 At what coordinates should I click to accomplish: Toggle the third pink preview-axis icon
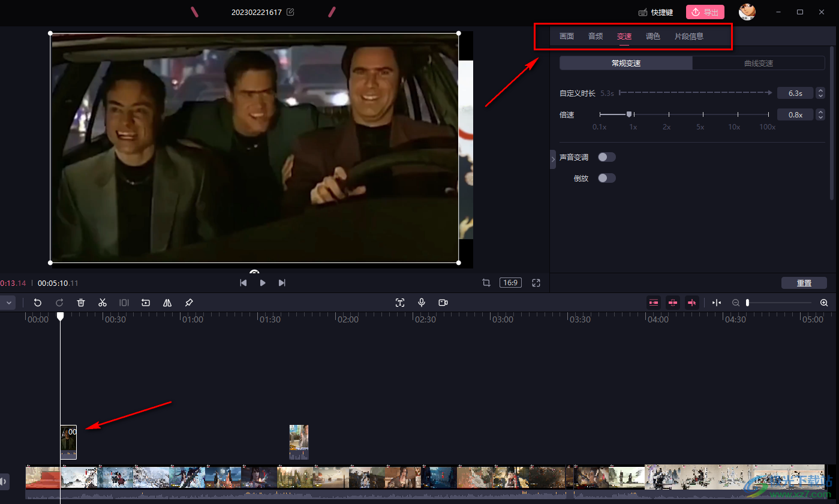click(x=692, y=303)
